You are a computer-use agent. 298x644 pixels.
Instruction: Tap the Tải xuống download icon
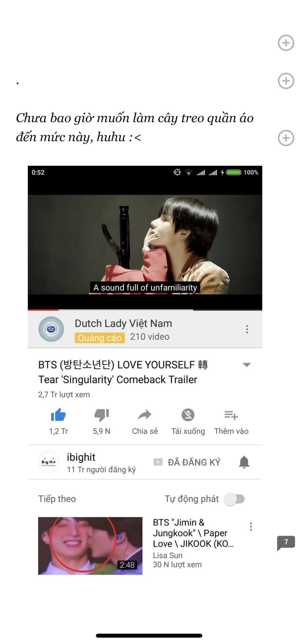(188, 415)
